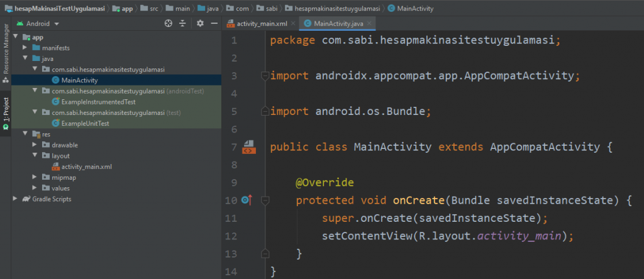The height and width of the screenshot is (279, 644).
Task: Close the activity_main.xml tab
Action: pos(293,24)
